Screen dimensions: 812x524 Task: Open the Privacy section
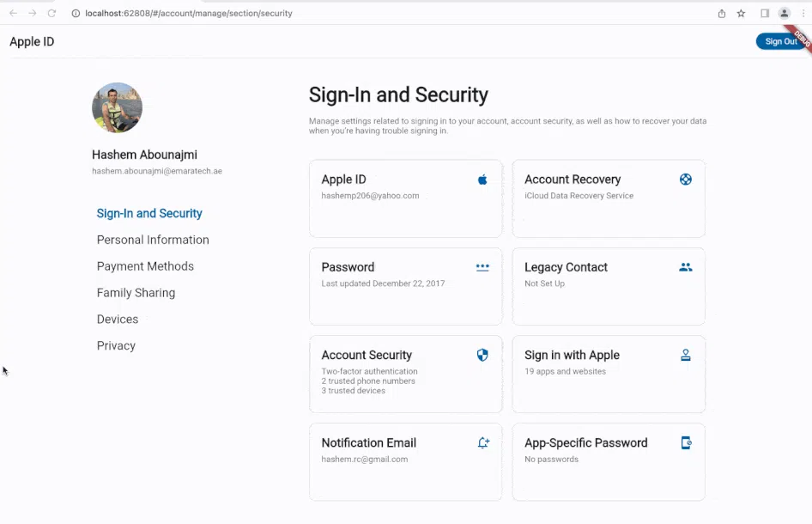pos(116,346)
